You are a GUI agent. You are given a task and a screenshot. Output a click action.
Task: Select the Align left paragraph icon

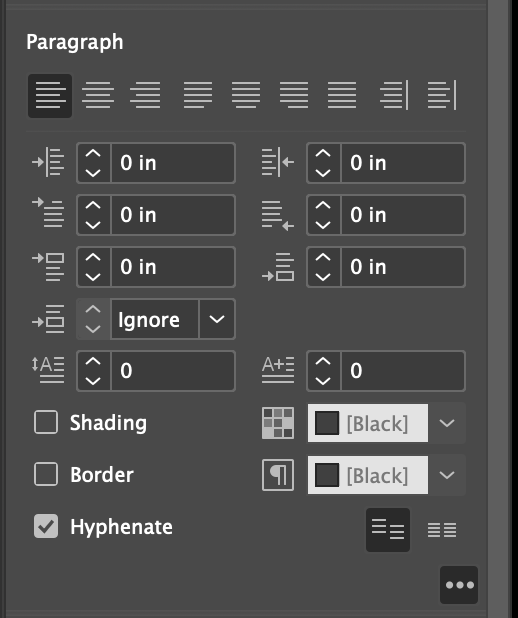[x=50, y=96]
